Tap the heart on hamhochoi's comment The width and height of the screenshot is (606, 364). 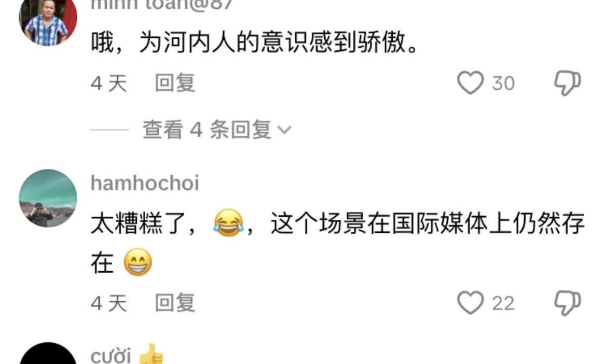(x=470, y=303)
